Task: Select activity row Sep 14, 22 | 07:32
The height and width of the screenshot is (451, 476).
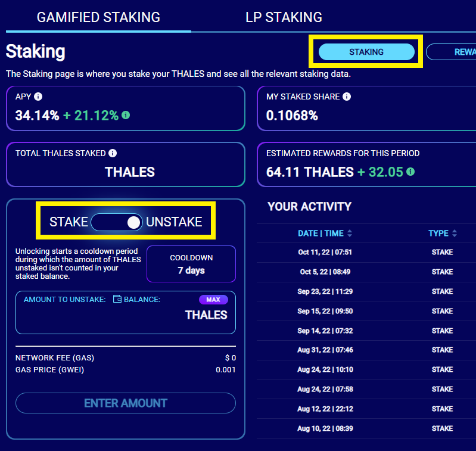Action: 366,331
